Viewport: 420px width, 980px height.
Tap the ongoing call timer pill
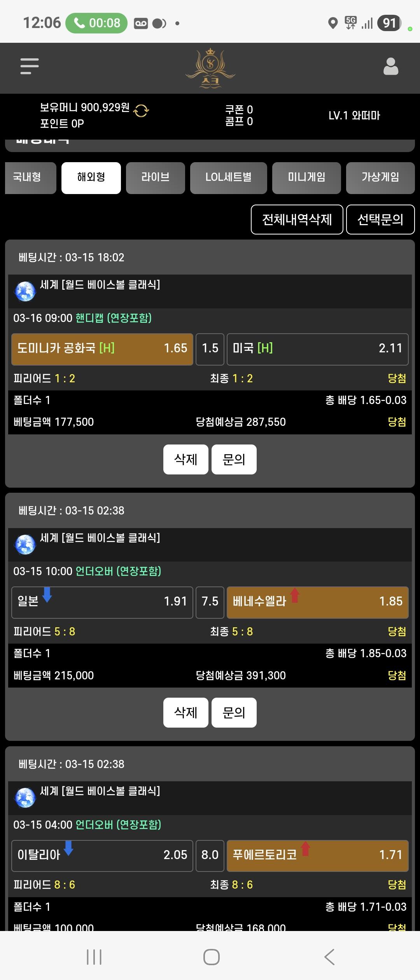[96, 23]
